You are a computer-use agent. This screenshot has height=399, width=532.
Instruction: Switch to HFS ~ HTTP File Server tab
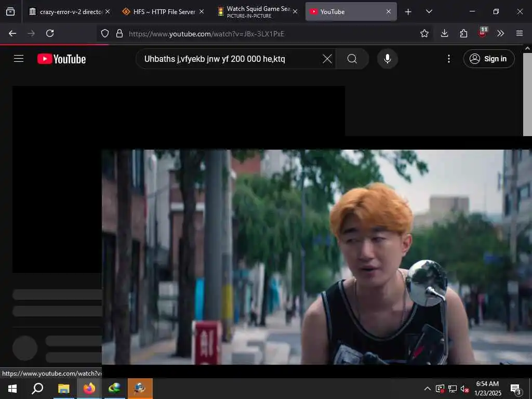tap(164, 11)
